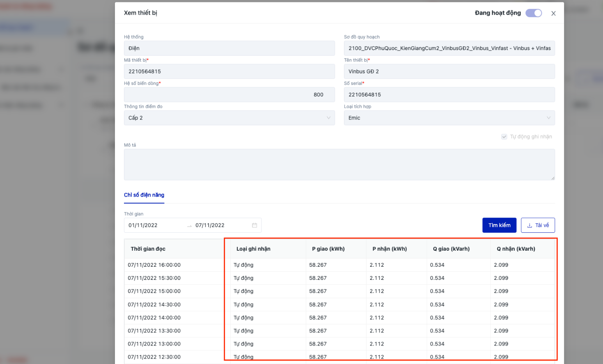Image resolution: width=603 pixels, height=364 pixels.
Task: Select the Hệ thống field showing Điện
Action: click(x=229, y=48)
